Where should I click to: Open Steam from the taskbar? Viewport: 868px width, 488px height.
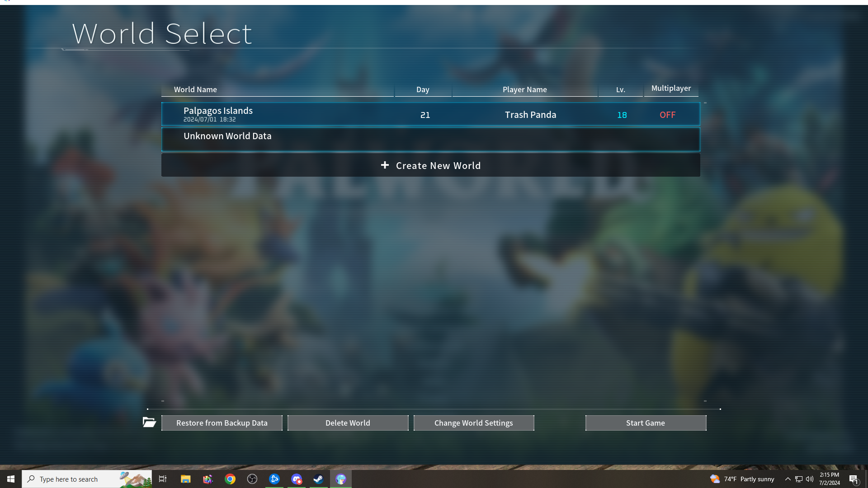tap(318, 479)
